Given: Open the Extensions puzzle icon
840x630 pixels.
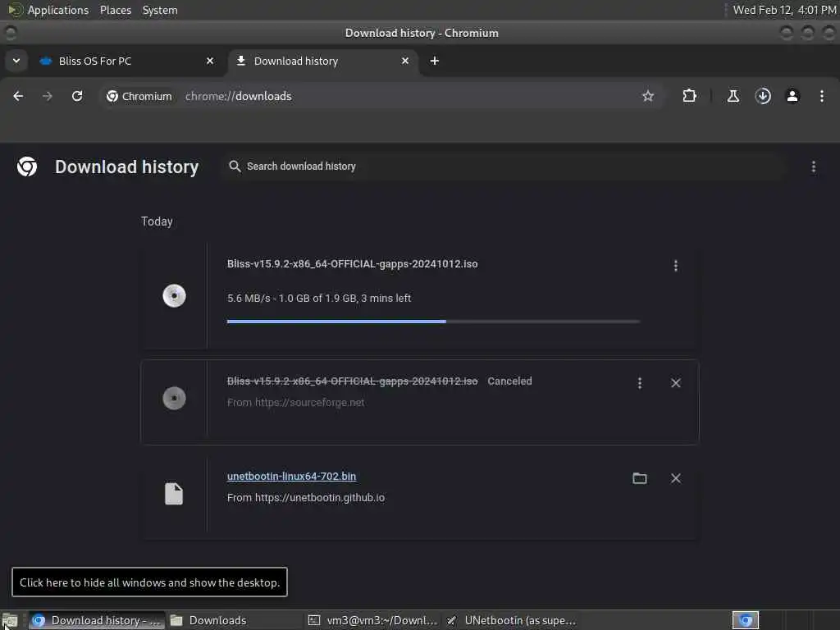Looking at the screenshot, I should pyautogui.click(x=689, y=96).
